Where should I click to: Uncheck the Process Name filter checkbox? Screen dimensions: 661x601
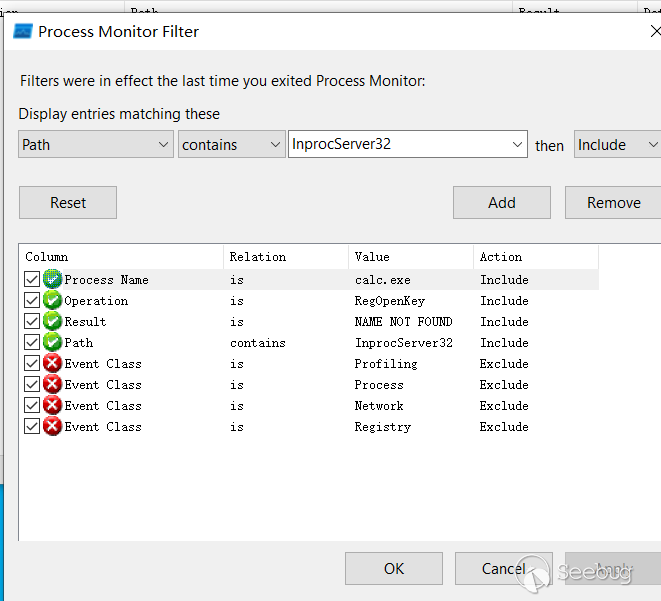[x=33, y=280]
